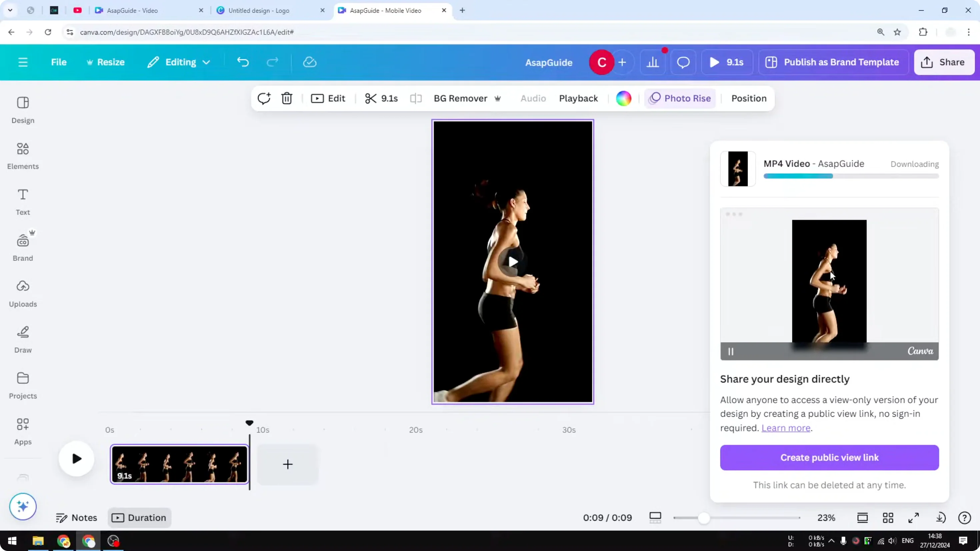Open the Elements panel

coord(22,156)
